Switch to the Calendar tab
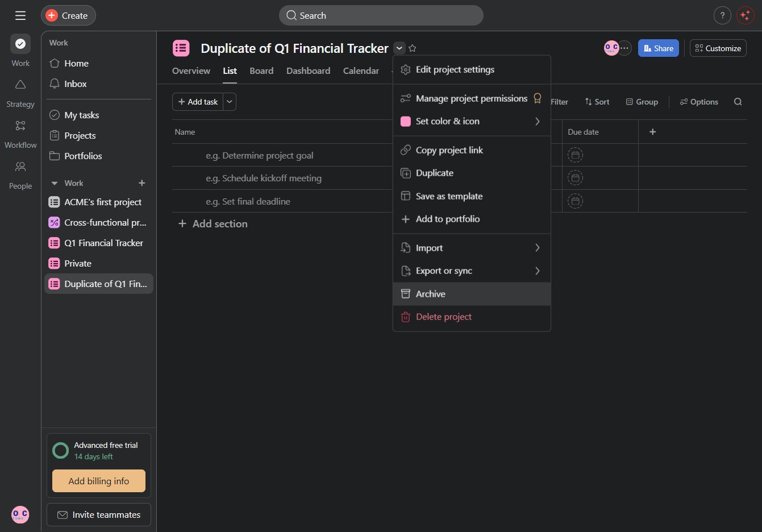 361,70
